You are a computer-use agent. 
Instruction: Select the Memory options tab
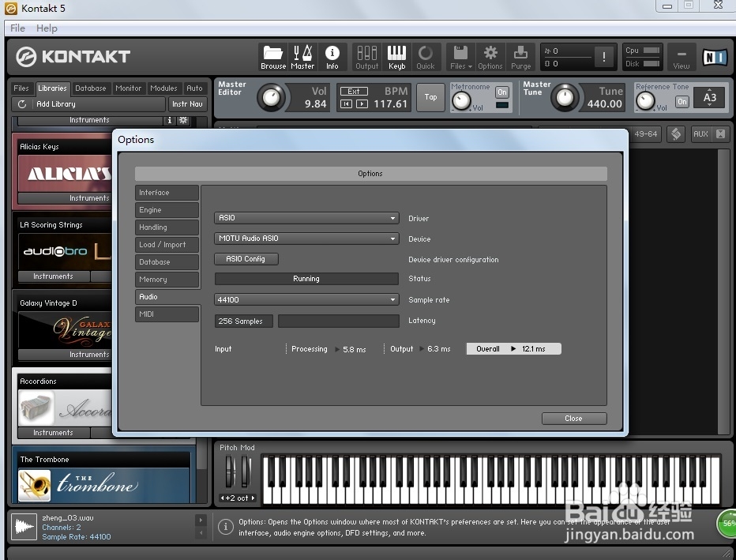(x=167, y=280)
